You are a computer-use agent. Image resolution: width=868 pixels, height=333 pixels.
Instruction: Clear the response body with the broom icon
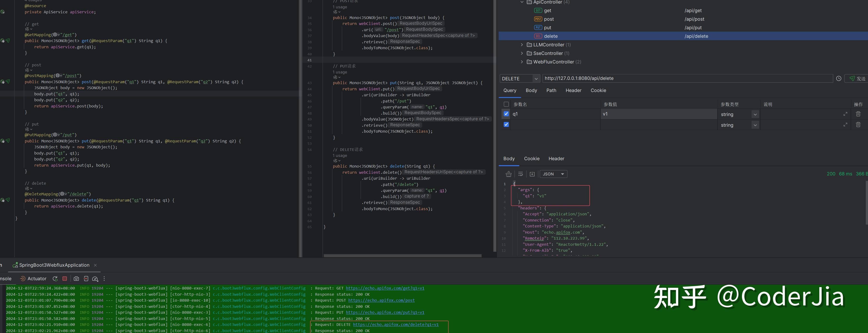508,174
